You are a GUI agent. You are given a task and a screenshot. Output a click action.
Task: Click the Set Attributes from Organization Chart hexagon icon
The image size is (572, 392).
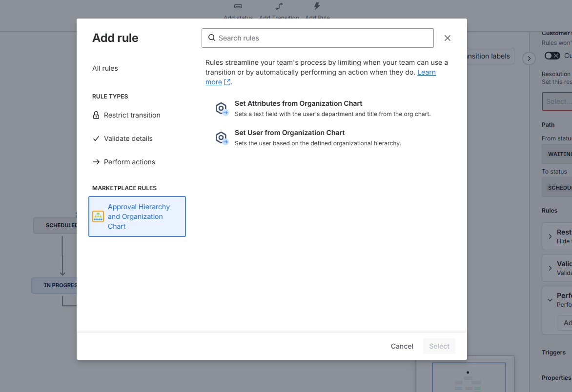click(x=221, y=109)
